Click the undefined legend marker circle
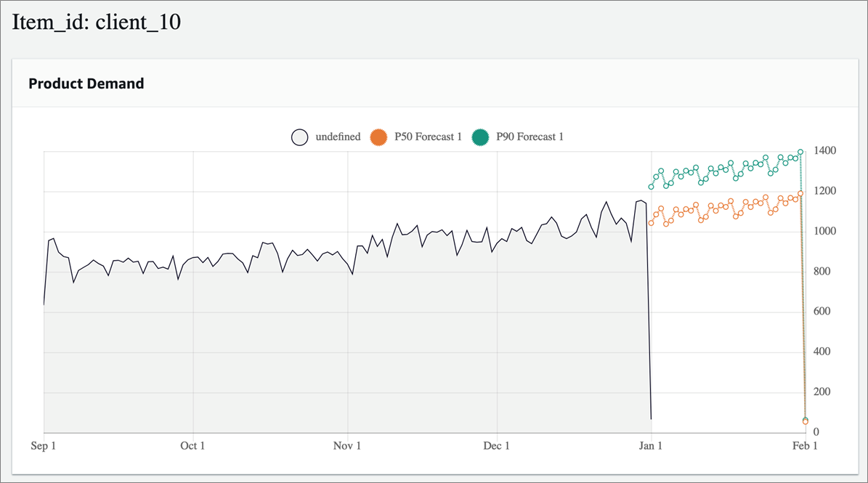Image resolution: width=868 pixels, height=483 pixels. coord(299,137)
